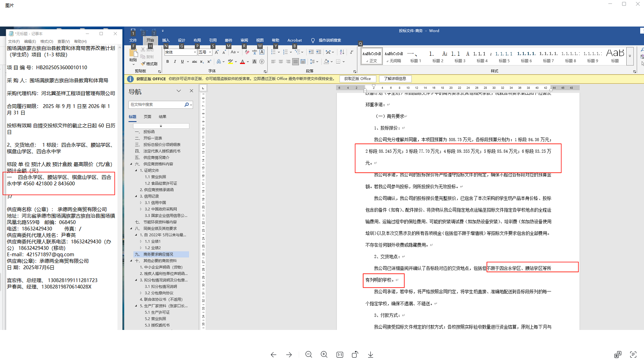Screen dimensions: 644x363
Task: Apply Bold formatting in Word ribbon
Action: tap(168, 62)
